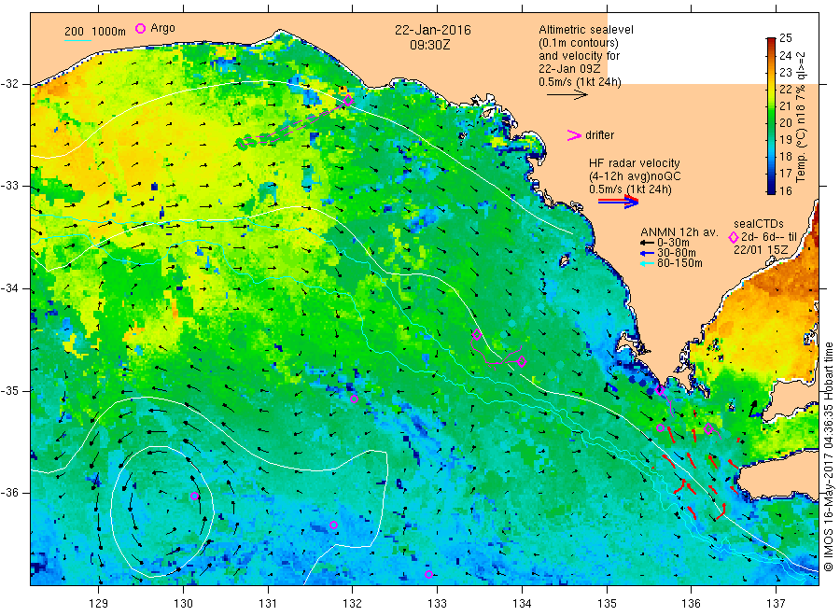Click the '0-30m' depth label

point(673,244)
